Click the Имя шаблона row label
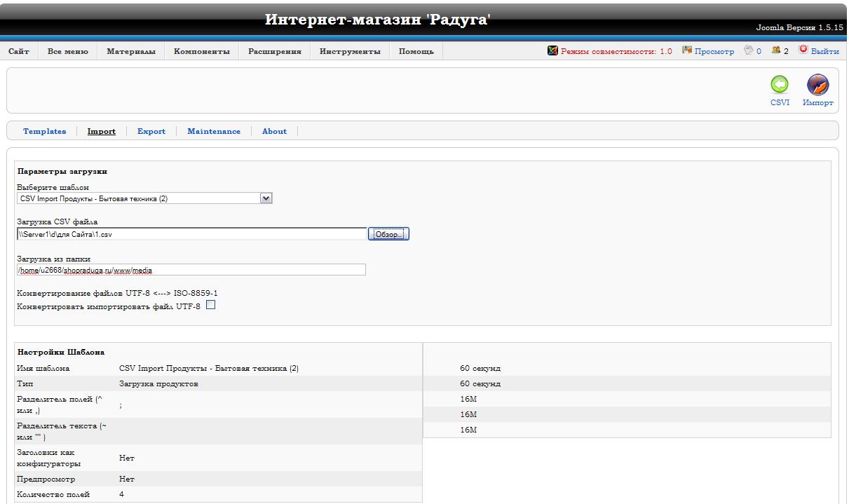 pos(43,368)
